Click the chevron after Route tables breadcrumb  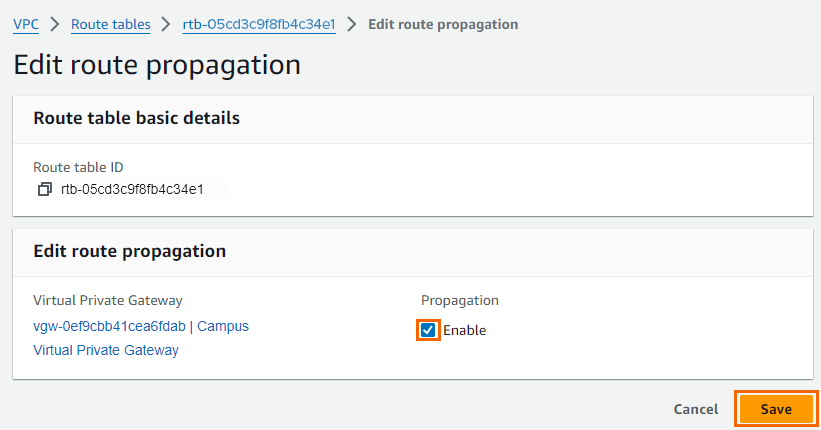coord(166,24)
